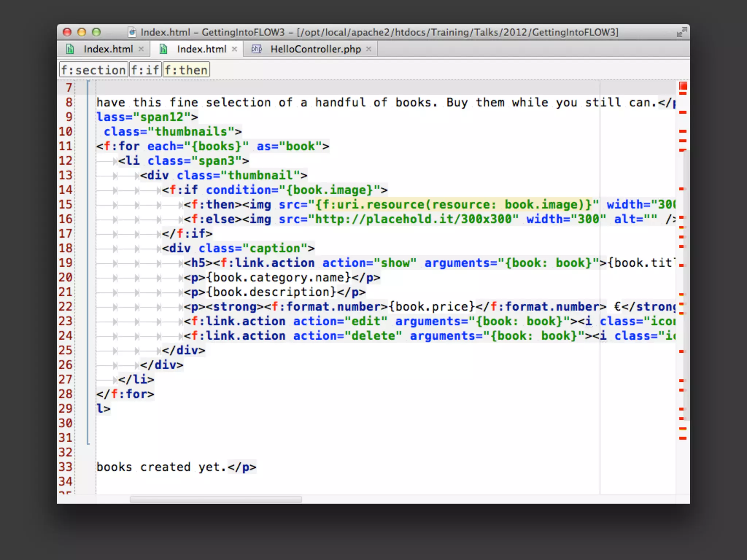Select the f:section breadcrumb
Viewport: 747px width, 560px height.
(x=93, y=70)
